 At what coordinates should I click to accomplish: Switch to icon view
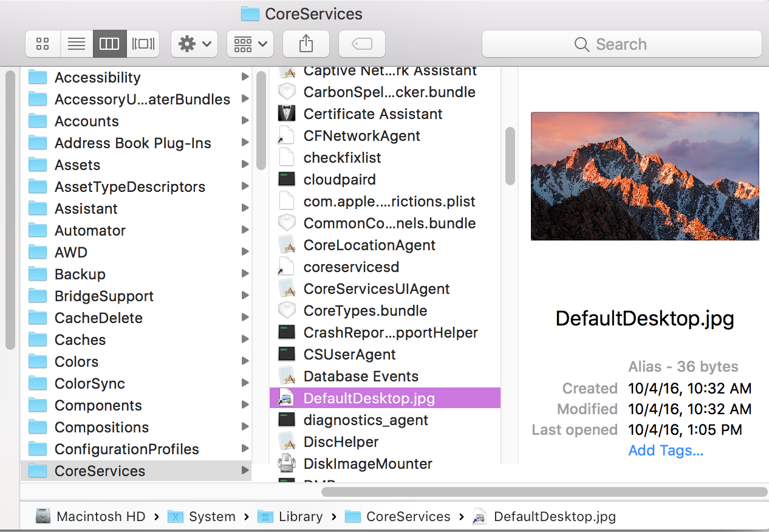tap(43, 44)
